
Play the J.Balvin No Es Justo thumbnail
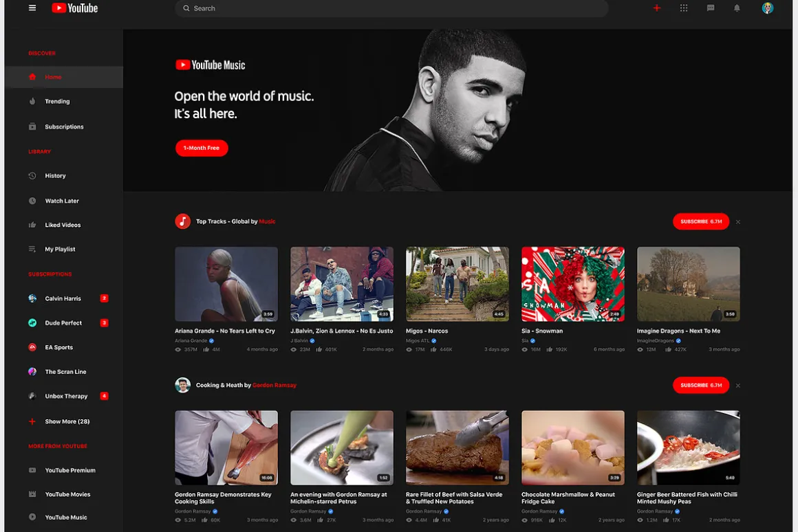(x=342, y=285)
